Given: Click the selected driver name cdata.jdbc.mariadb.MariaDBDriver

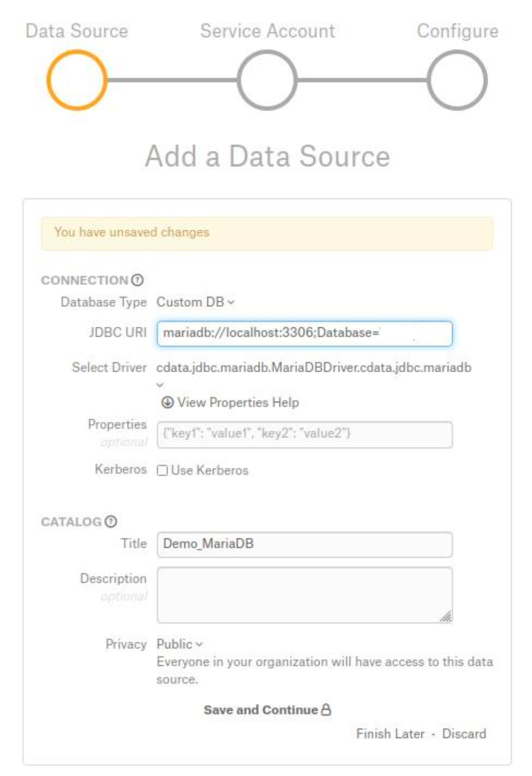Looking at the screenshot, I should coord(314,368).
